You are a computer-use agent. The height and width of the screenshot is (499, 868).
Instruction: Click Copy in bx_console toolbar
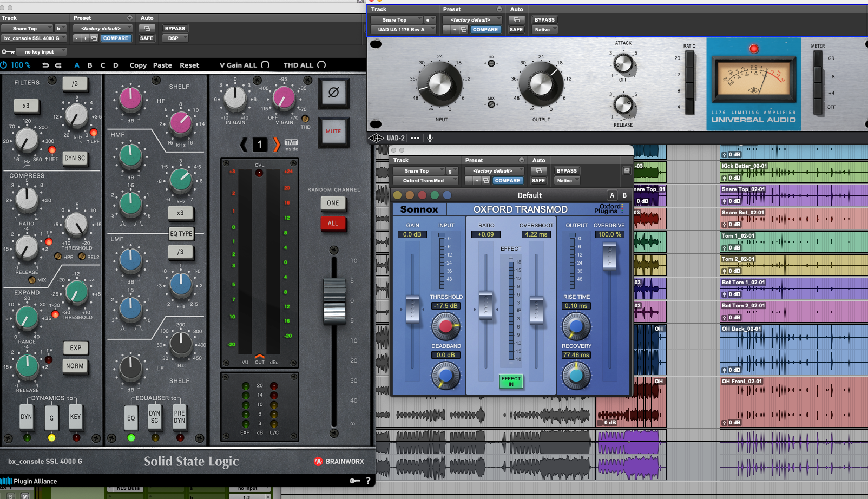(138, 65)
